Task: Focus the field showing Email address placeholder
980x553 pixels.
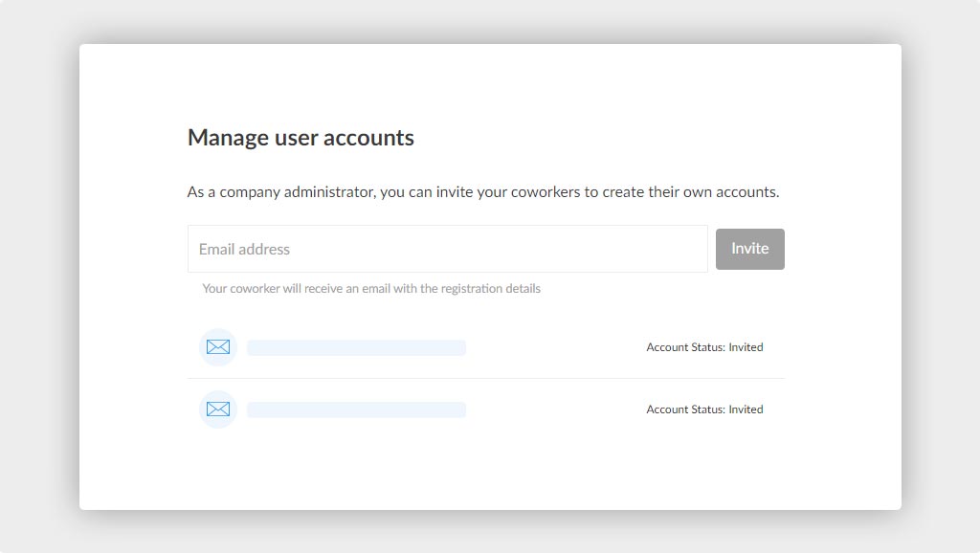Action: [448, 249]
